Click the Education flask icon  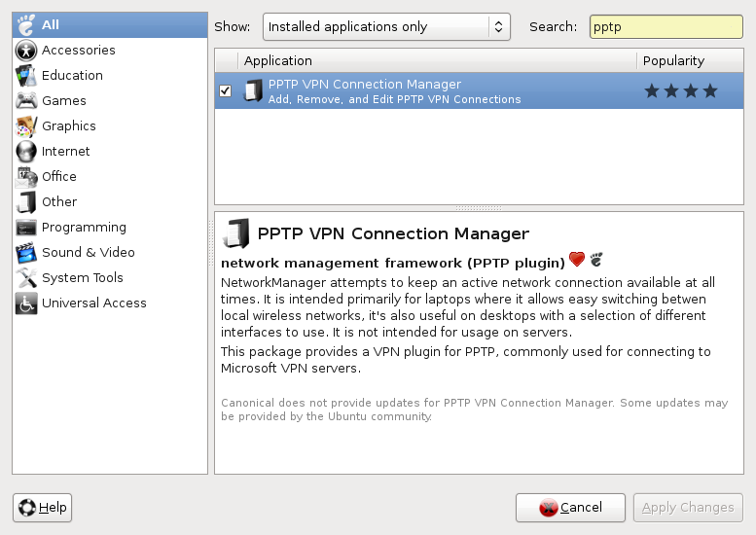(x=26, y=76)
